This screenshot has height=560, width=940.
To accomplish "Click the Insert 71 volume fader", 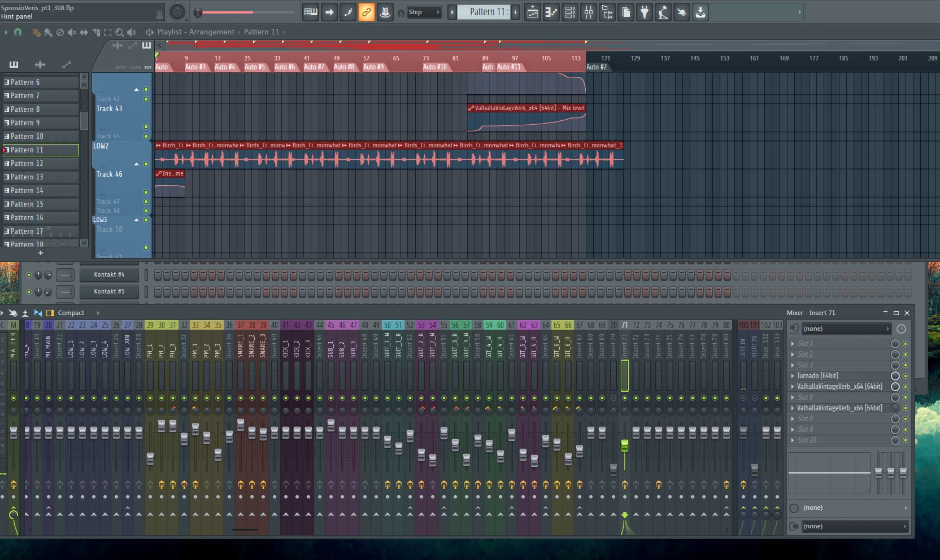I will [624, 446].
